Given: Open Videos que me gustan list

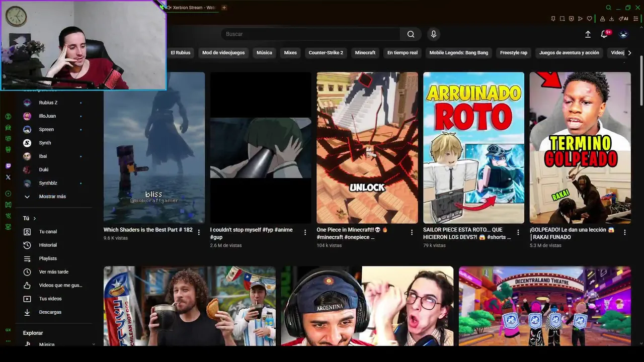Looking at the screenshot, I should (54, 286).
